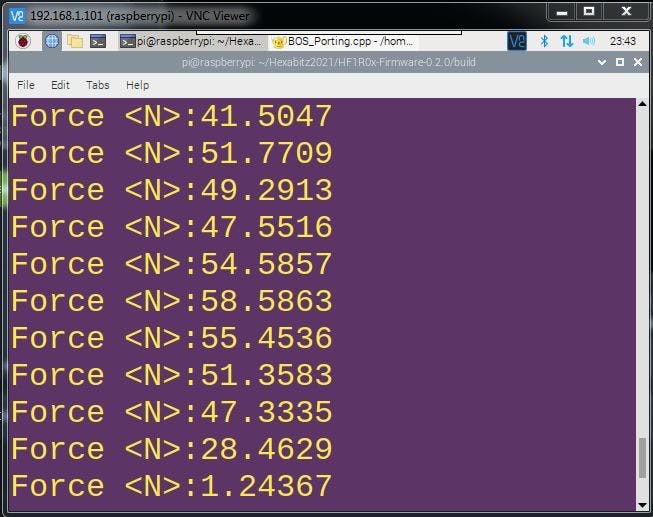This screenshot has width=653, height=517.
Task: Click the line 'Force <N>:55.4536'
Action: [x=172, y=338]
